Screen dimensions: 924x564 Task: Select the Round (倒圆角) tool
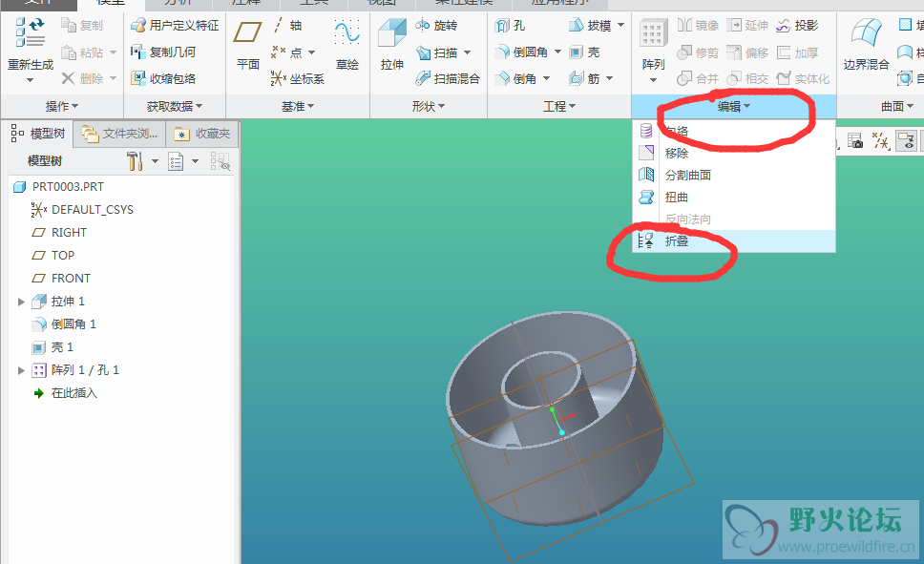[521, 52]
